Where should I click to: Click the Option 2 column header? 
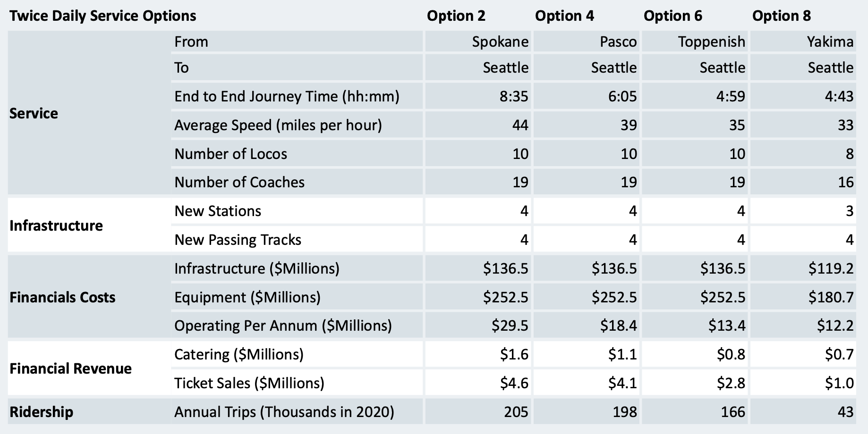point(456,16)
